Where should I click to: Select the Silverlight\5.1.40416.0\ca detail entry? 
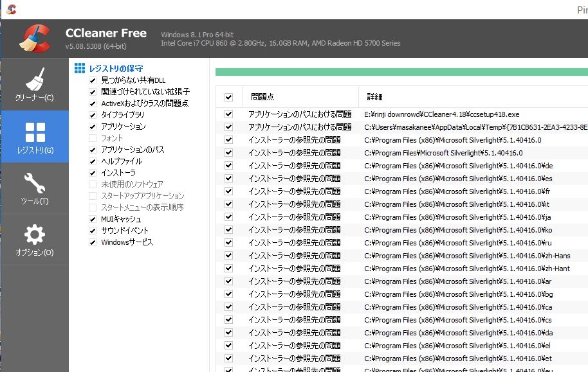click(x=458, y=307)
